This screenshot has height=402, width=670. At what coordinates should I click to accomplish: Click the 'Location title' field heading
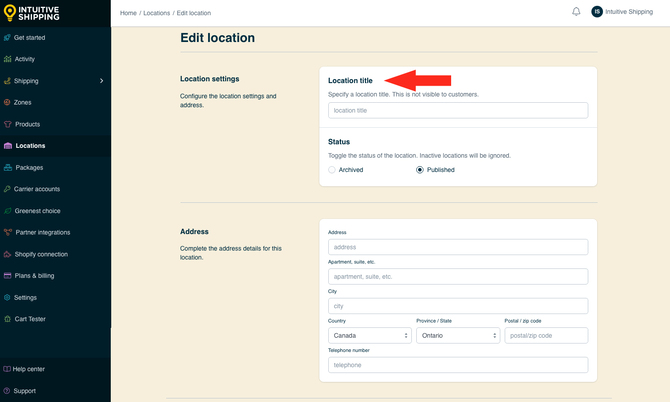[x=350, y=80]
